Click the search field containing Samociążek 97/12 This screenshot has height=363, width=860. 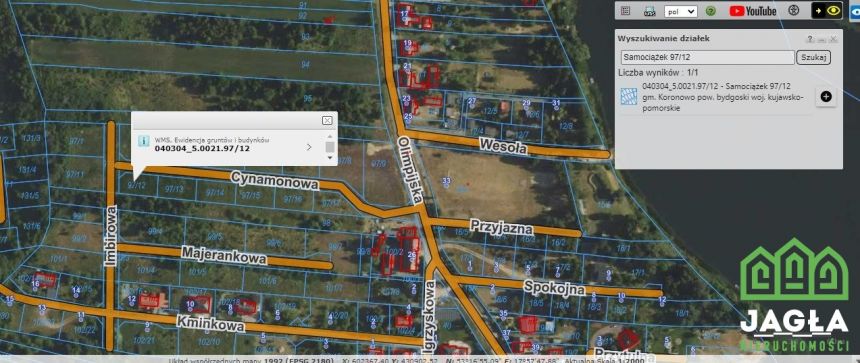[x=708, y=57]
